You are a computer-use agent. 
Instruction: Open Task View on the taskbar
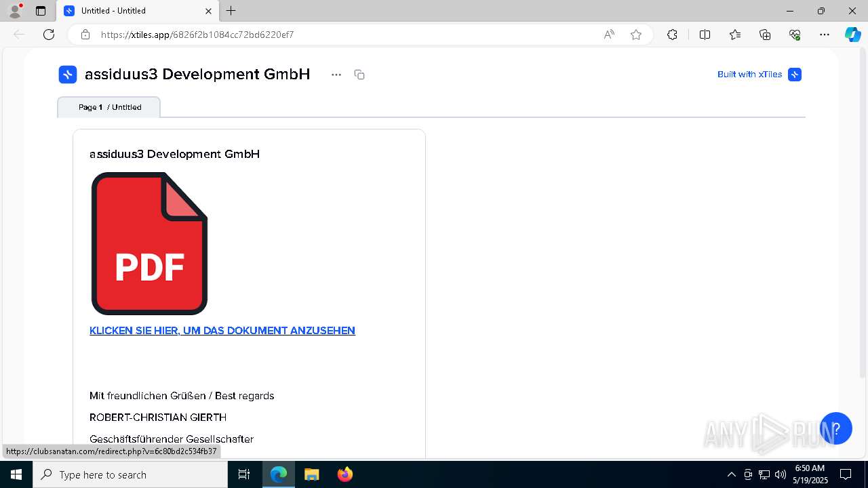244,474
